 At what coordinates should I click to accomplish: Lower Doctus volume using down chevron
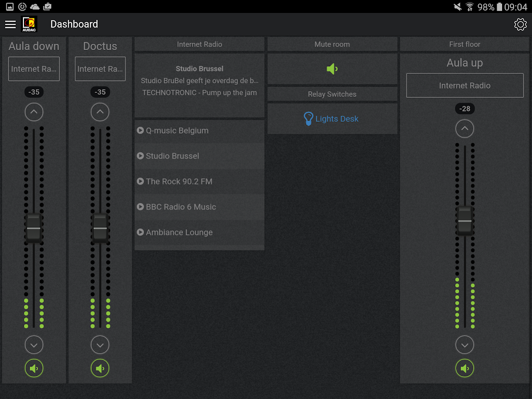(x=100, y=345)
